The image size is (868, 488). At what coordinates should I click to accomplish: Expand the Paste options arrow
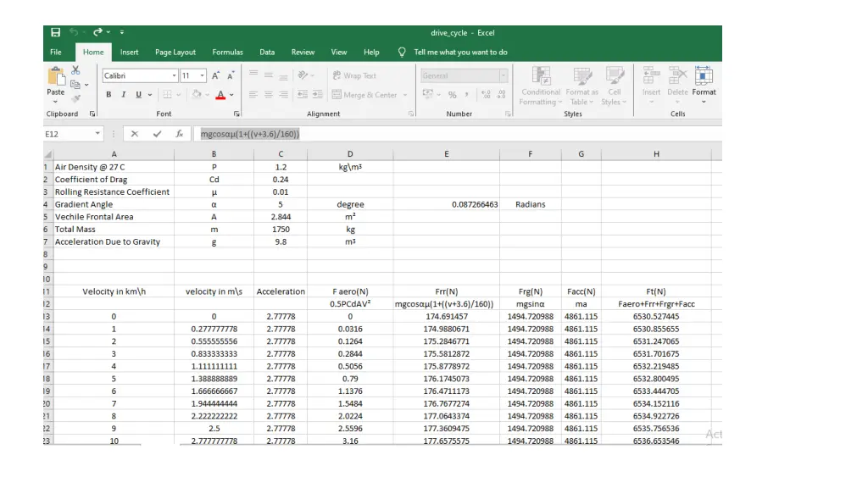55,102
